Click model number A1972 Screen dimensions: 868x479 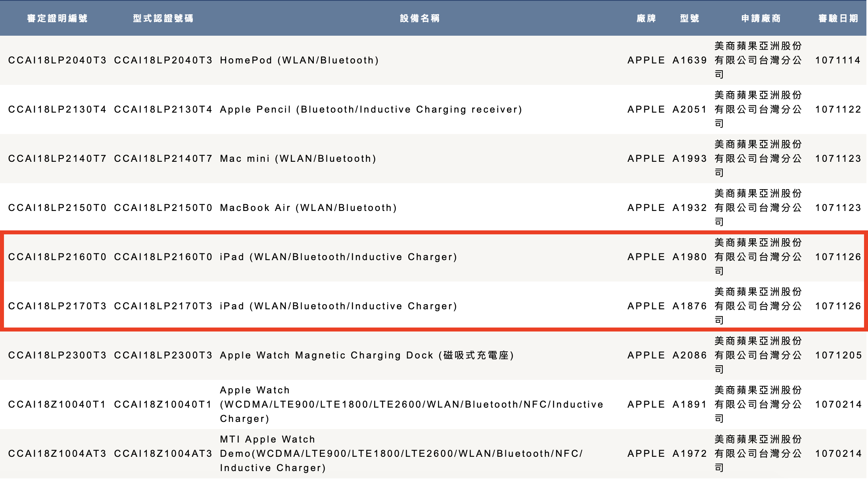(x=689, y=454)
